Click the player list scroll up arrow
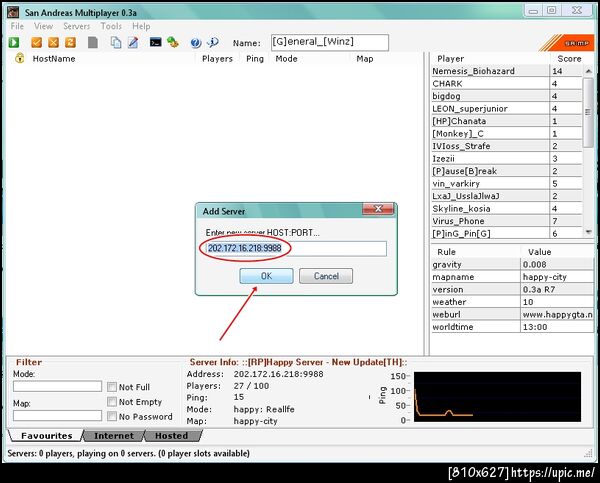 [x=588, y=71]
